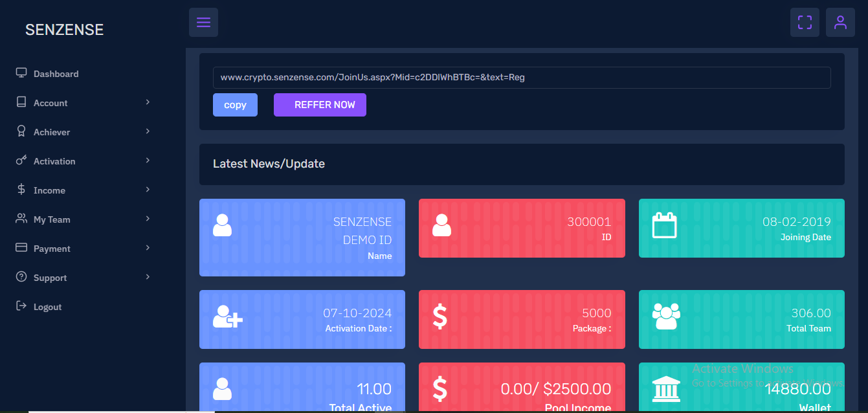The height and width of the screenshot is (413, 868).
Task: Click the Logout arrow icon in the sidebar
Action: click(x=21, y=306)
